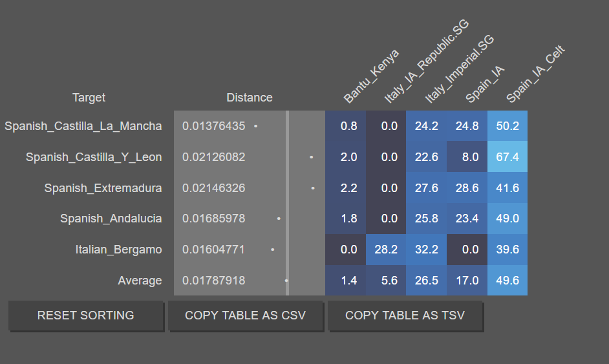Click the 1.4 average cell

[x=346, y=281]
